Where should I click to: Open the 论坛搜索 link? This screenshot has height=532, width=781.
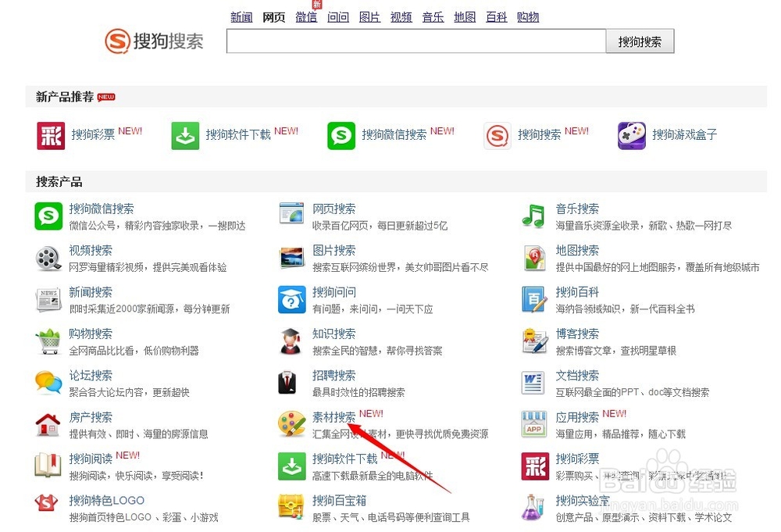[x=91, y=376]
